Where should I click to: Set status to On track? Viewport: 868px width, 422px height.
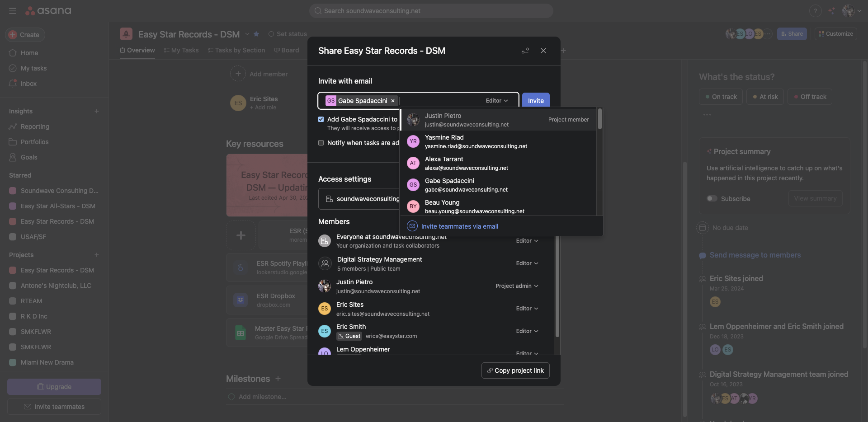point(721,97)
